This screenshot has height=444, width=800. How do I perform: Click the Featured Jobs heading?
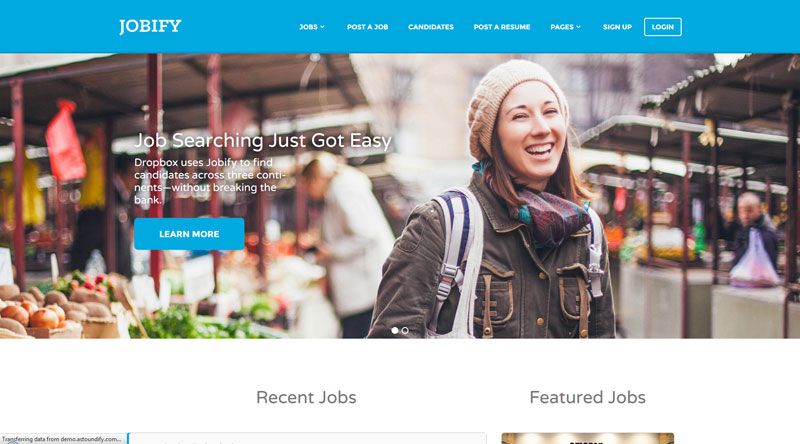coord(587,397)
